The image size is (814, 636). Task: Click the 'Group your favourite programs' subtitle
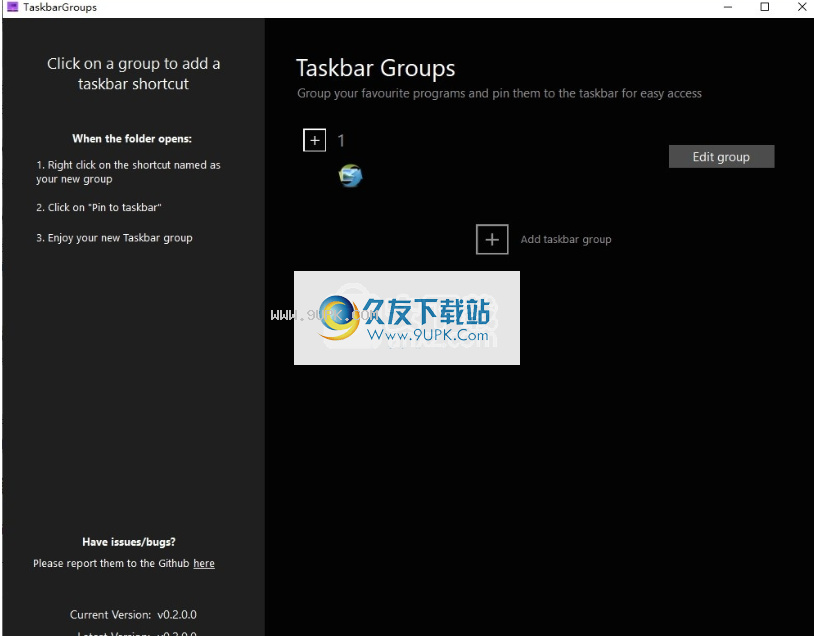499,93
